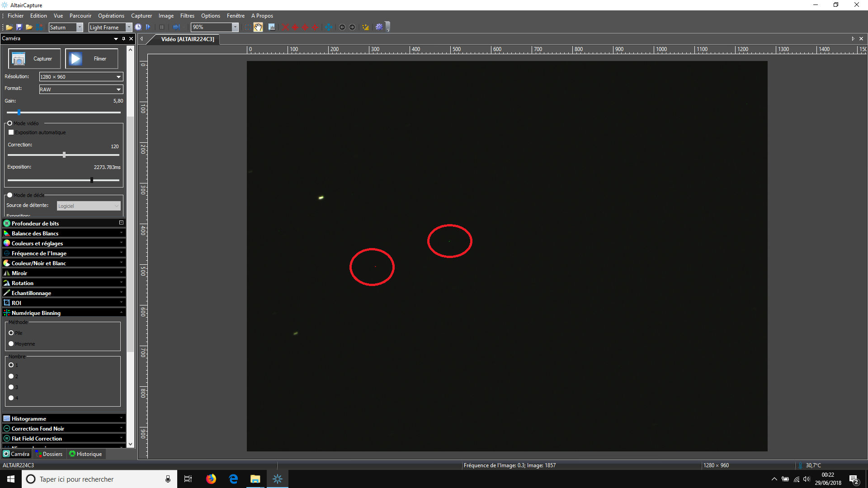Select binning number 2 radio button
868x488 pixels.
11,376
